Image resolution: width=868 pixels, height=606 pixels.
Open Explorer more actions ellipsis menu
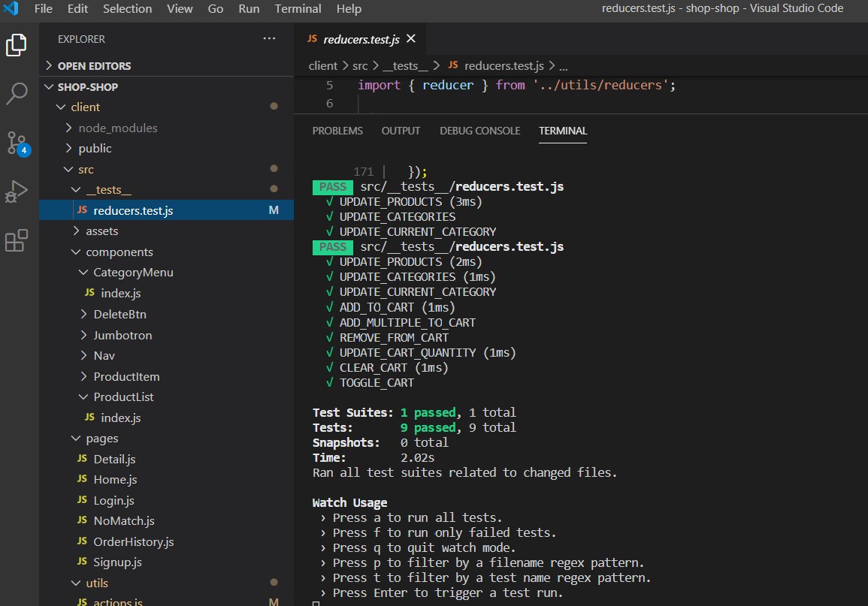tap(270, 39)
